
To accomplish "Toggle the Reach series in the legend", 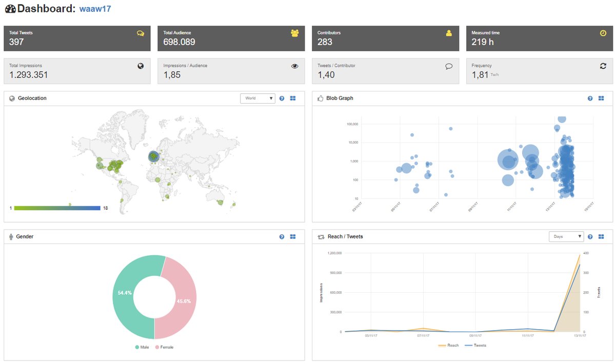I will coord(449,346).
